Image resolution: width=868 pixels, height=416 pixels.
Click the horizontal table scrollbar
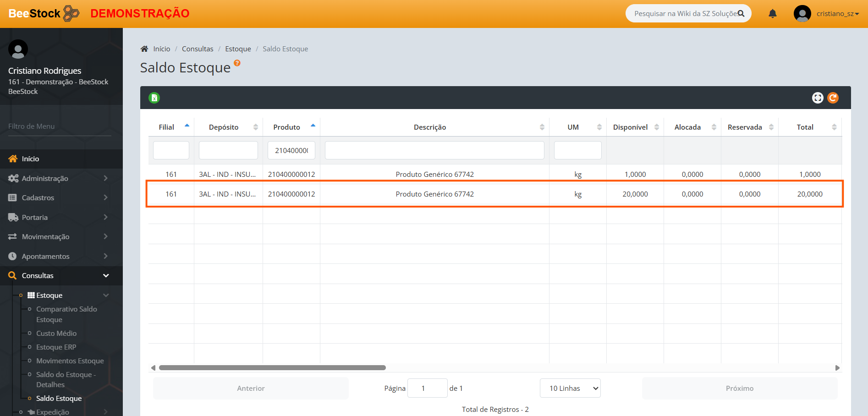[272, 368]
